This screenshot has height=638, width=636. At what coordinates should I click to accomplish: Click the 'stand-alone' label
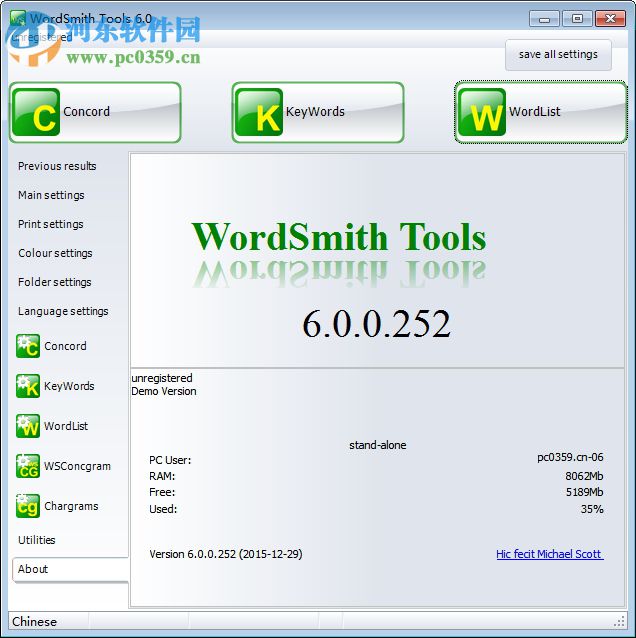378,445
